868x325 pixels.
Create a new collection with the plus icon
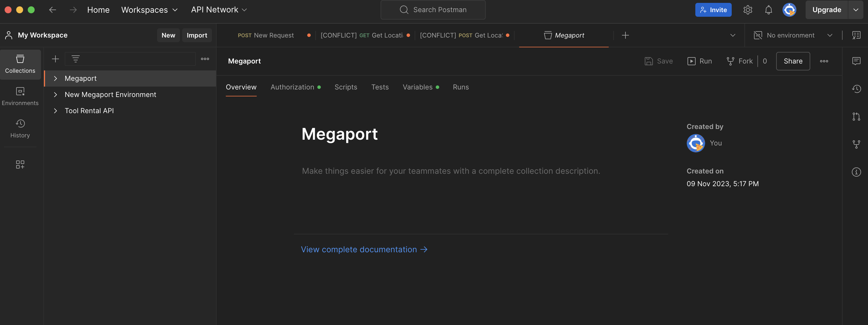coord(55,59)
